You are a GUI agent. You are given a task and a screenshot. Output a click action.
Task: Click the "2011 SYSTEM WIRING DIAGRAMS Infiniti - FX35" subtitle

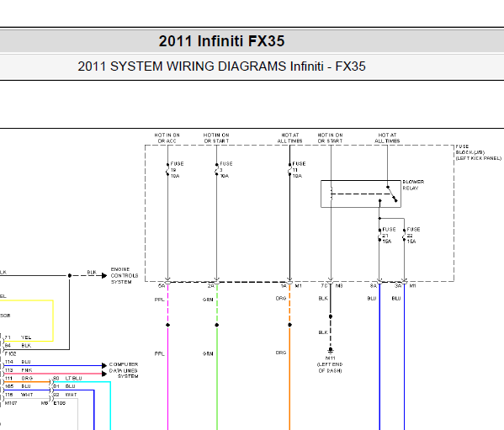tap(221, 66)
